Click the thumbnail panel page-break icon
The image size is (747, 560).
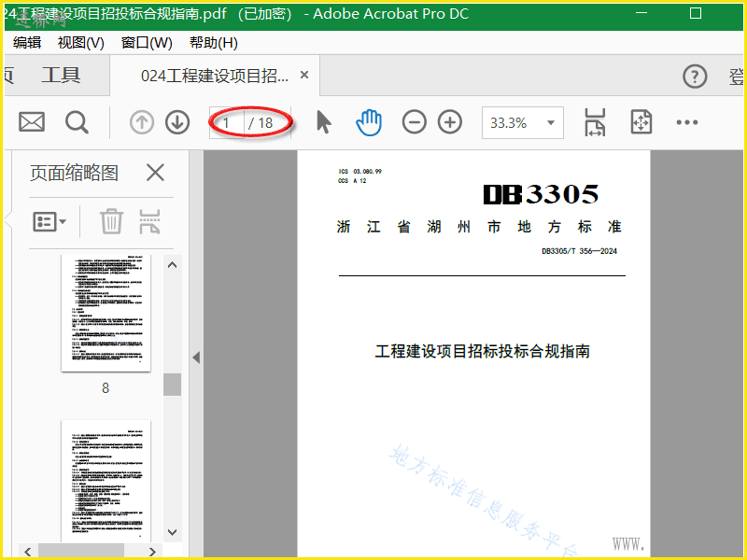[149, 221]
